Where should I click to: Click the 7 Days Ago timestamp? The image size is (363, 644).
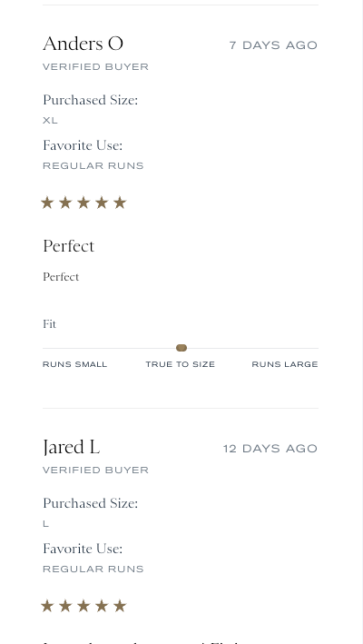tap(273, 45)
